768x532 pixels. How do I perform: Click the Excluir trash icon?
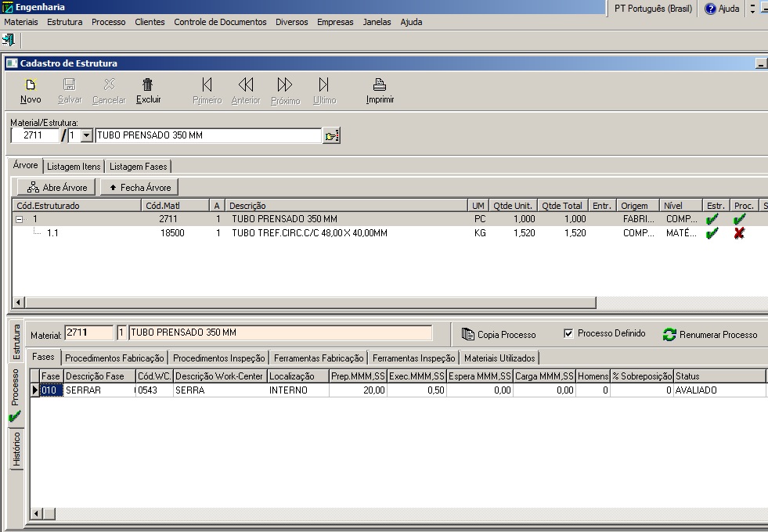click(147, 84)
